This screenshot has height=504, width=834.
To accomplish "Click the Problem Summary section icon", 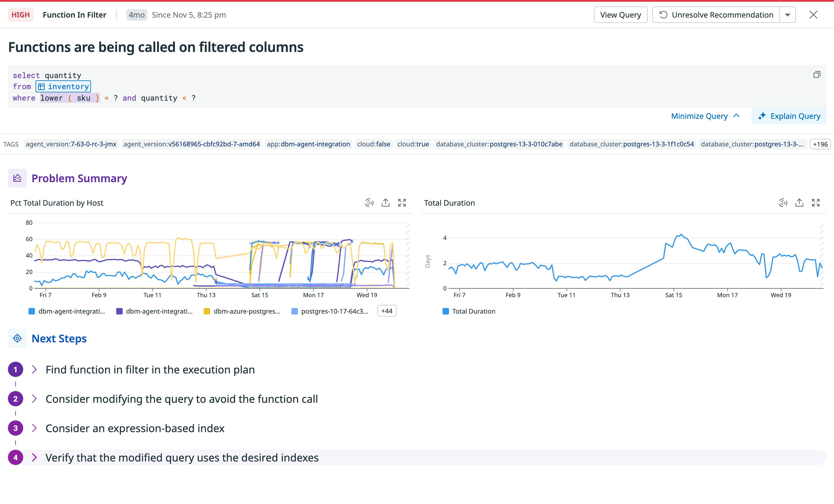I will click(17, 178).
